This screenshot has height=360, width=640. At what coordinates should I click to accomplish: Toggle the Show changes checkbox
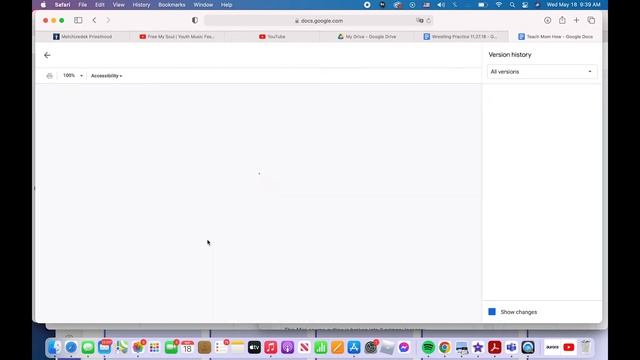tap(492, 312)
